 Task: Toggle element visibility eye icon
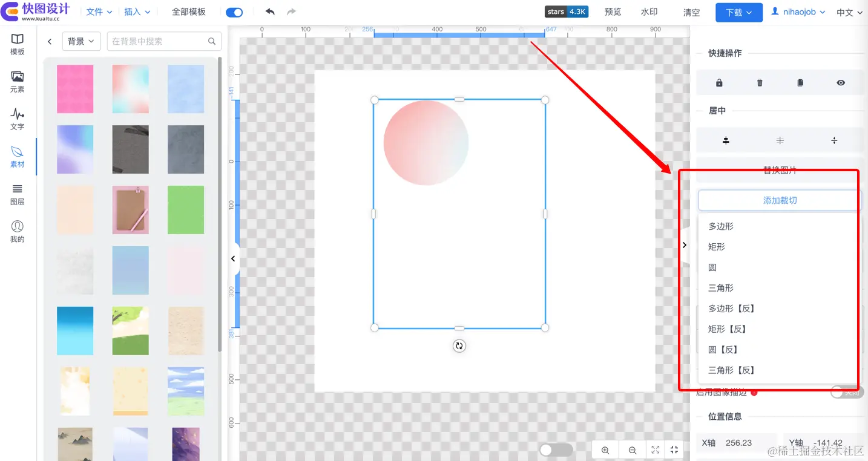pyautogui.click(x=841, y=83)
